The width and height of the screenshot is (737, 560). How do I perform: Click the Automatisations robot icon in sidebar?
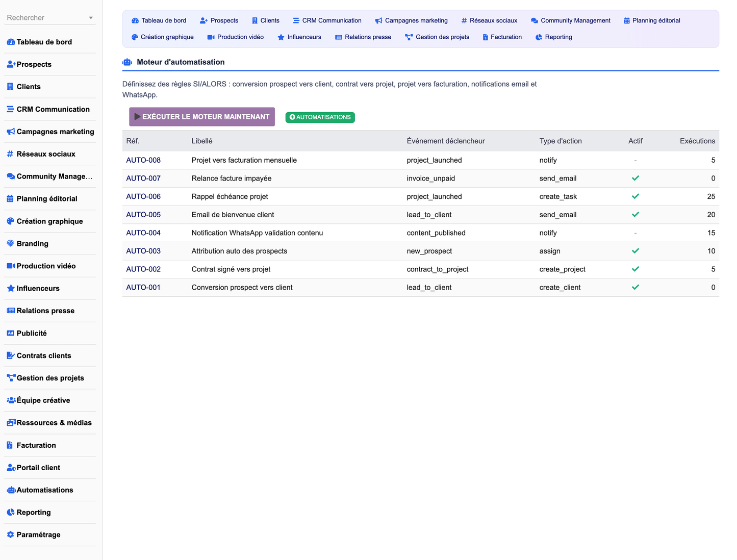11,490
